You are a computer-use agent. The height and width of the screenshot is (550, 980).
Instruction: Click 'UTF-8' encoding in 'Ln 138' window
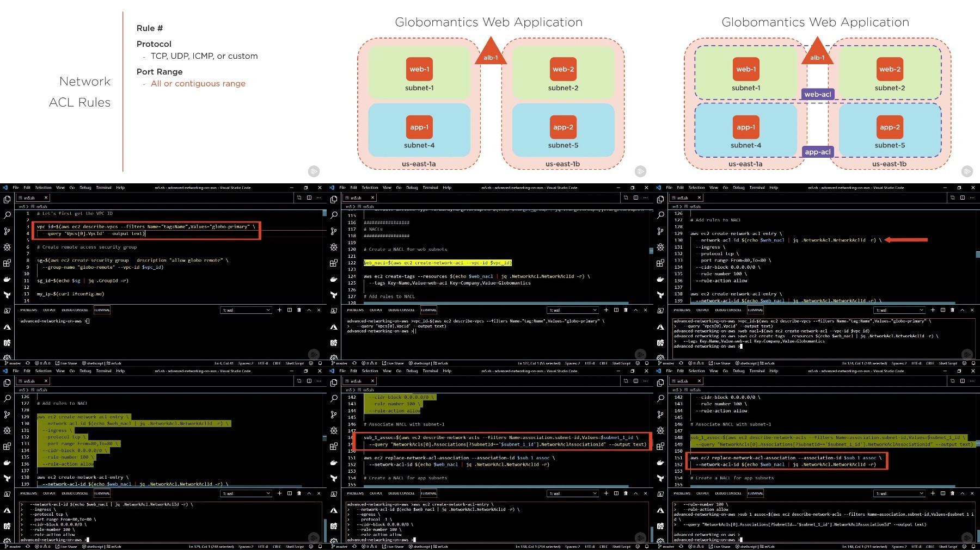pyautogui.click(x=590, y=546)
